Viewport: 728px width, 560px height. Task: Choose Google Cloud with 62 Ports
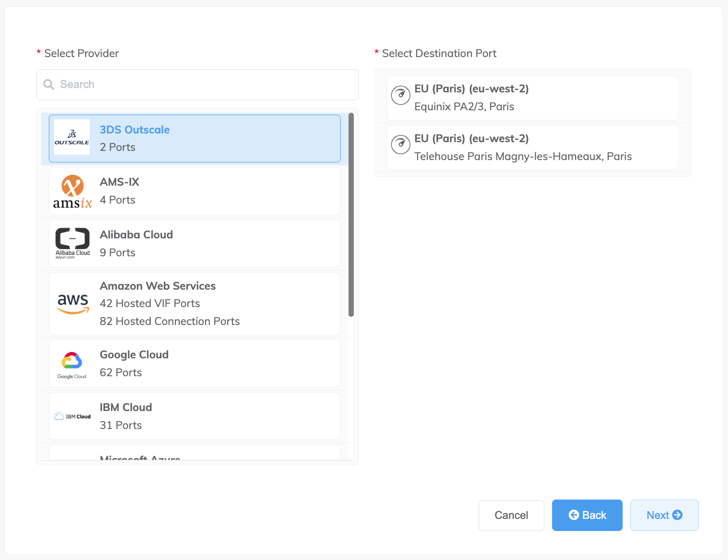click(x=195, y=363)
